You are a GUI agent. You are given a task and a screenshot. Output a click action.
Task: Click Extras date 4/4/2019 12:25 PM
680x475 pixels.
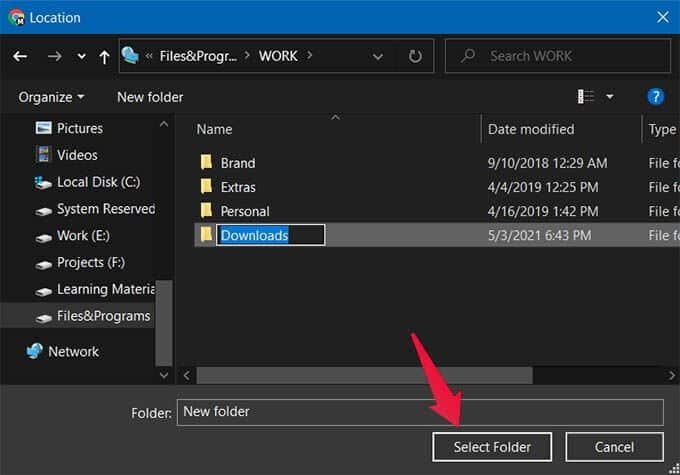[x=543, y=187]
